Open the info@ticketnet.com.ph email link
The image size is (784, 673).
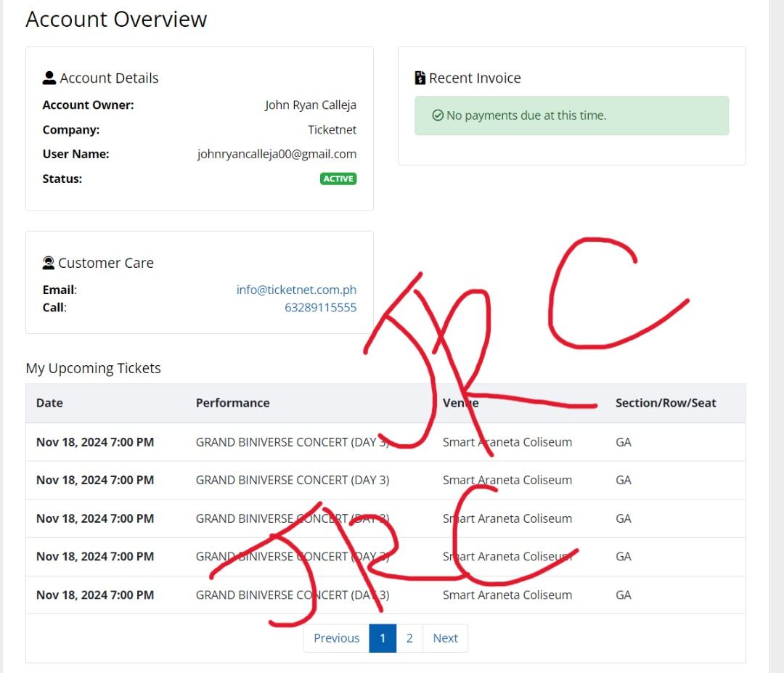tap(296, 290)
